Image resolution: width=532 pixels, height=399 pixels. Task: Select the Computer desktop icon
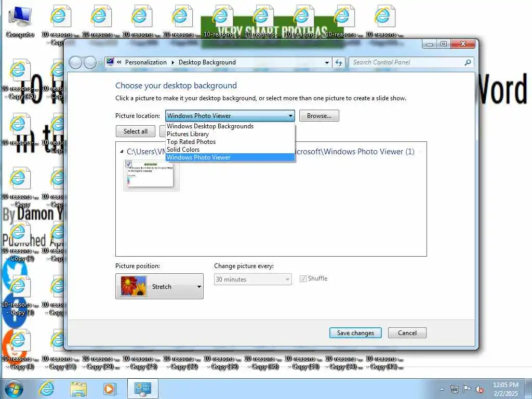tap(20, 22)
